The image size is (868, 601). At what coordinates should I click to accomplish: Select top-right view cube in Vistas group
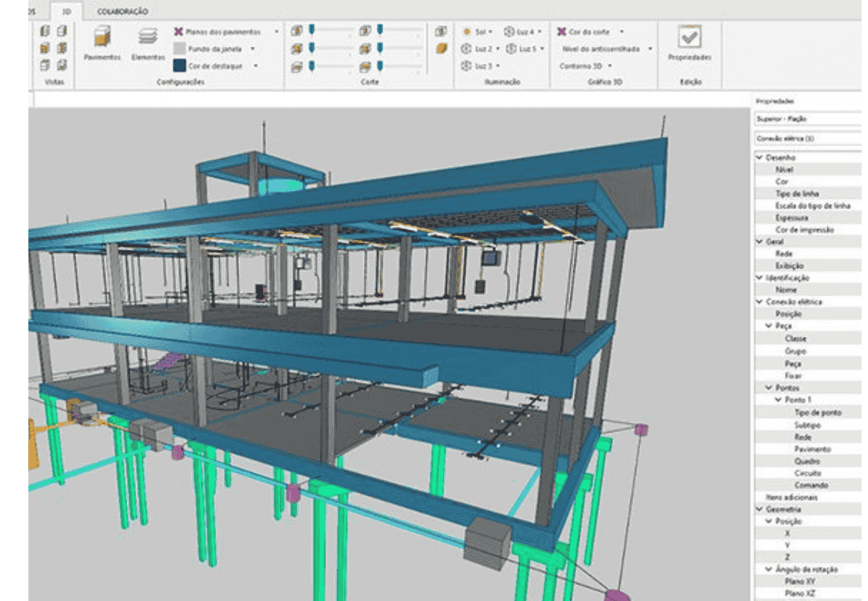61,31
